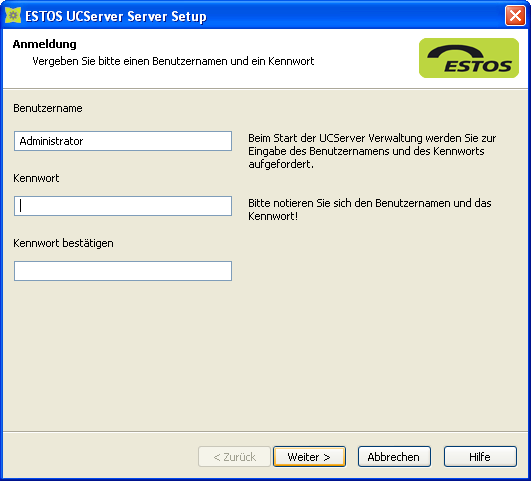The height and width of the screenshot is (481, 531).
Task: Click the Weiter > button
Action: pos(309,457)
